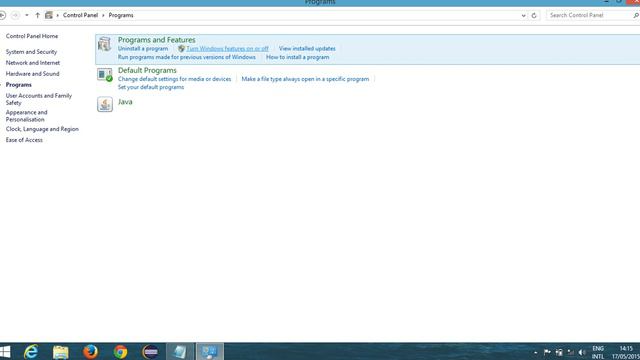Click the Action Center flag tray icon

(x=547, y=352)
